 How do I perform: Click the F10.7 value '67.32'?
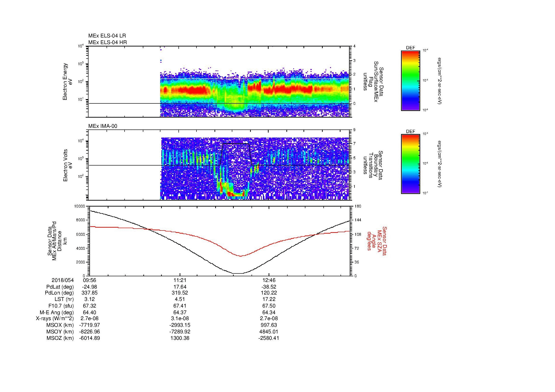pos(89,306)
